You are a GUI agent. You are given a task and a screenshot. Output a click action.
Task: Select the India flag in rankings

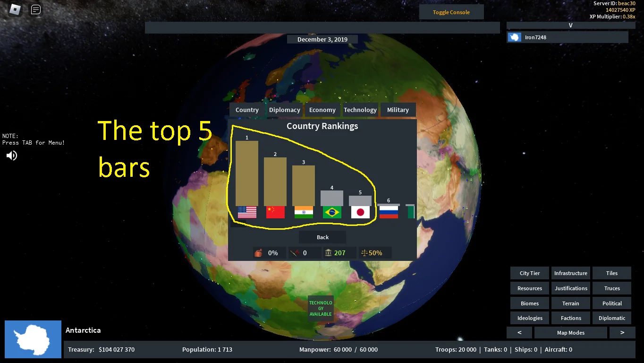pos(304,212)
